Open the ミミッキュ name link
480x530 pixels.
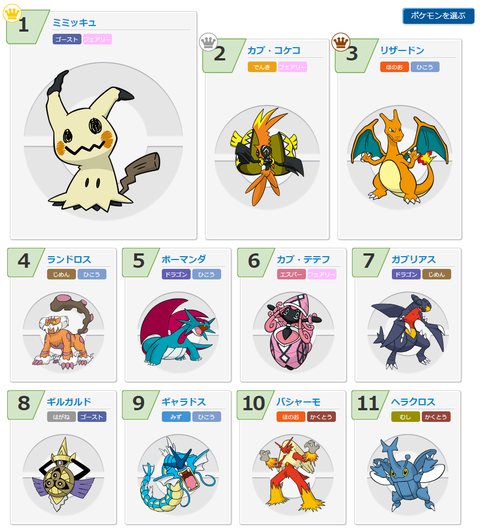pyautogui.click(x=74, y=23)
